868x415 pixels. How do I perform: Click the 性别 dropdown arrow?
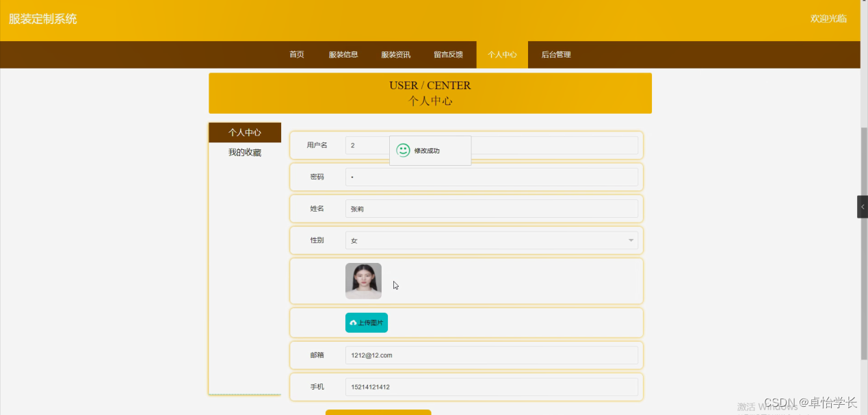coord(630,240)
